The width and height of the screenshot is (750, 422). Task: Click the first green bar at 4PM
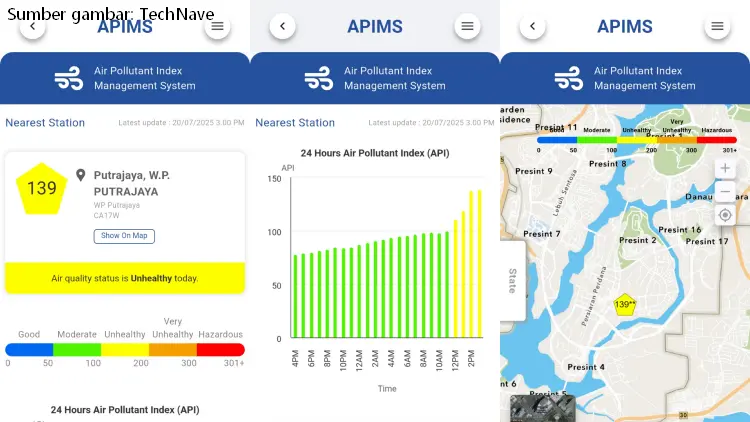295,296
